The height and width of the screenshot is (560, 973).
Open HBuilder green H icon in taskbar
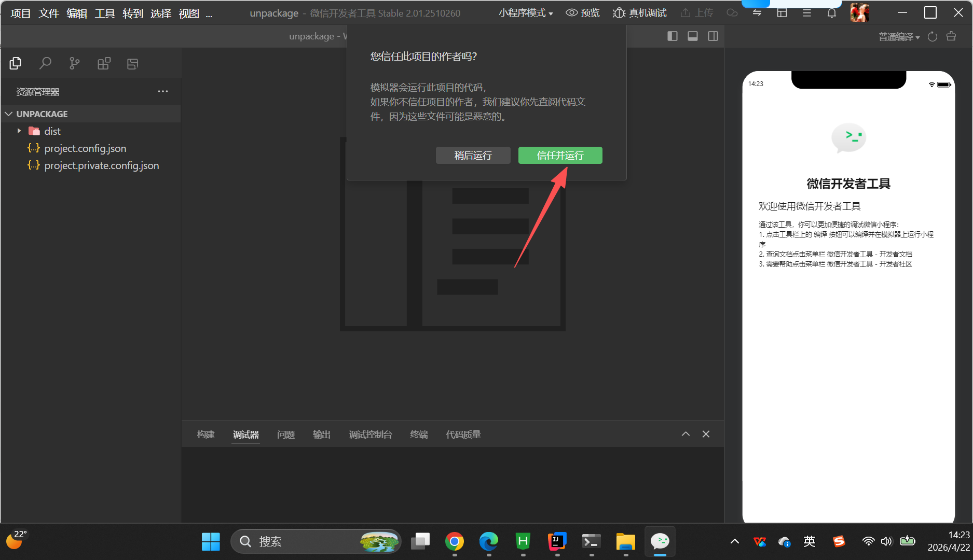[523, 541]
